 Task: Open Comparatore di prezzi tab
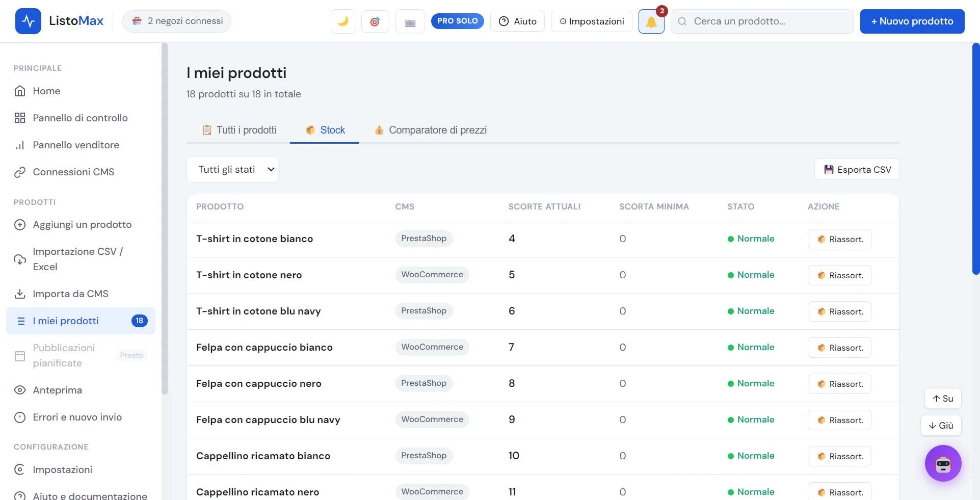coord(431,130)
